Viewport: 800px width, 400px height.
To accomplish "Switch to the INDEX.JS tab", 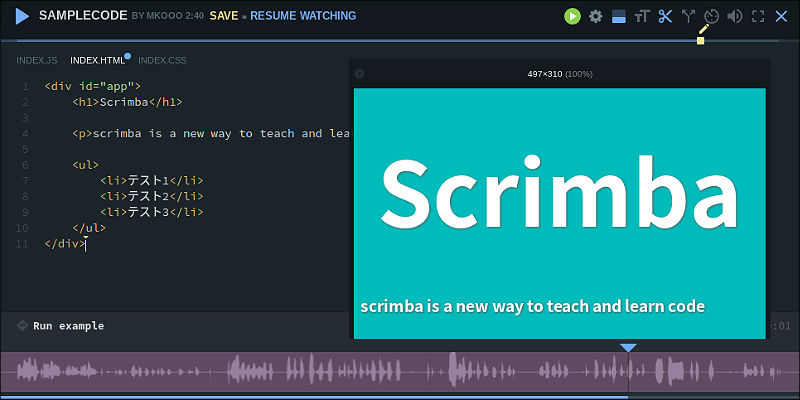I will [37, 60].
